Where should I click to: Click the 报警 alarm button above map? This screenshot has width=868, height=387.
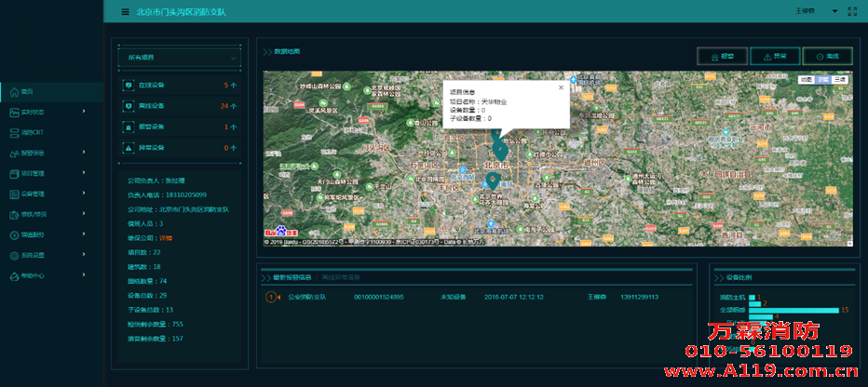[x=722, y=57]
